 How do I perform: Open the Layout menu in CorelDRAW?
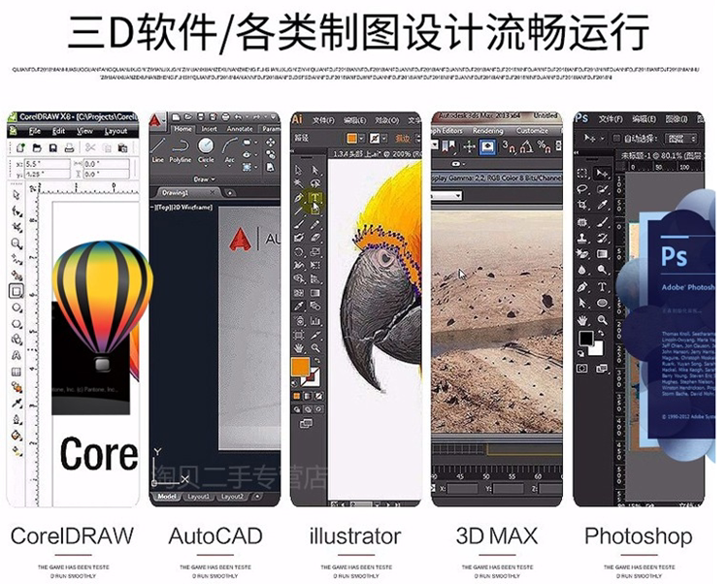(x=116, y=131)
